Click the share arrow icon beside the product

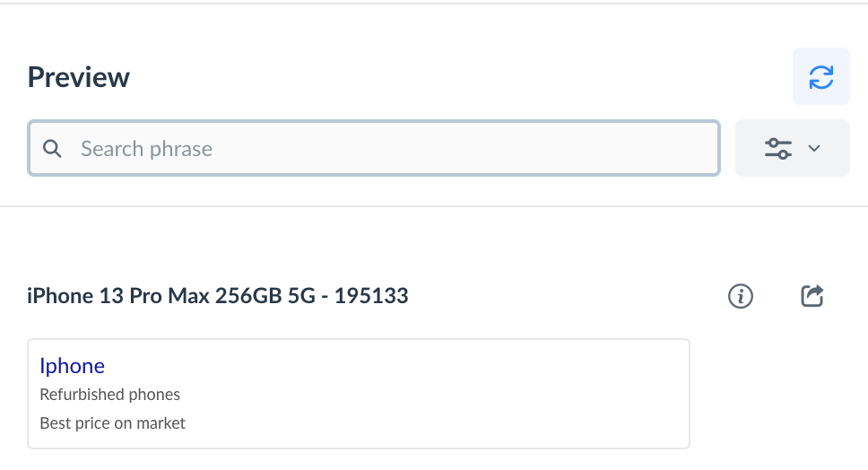click(812, 296)
